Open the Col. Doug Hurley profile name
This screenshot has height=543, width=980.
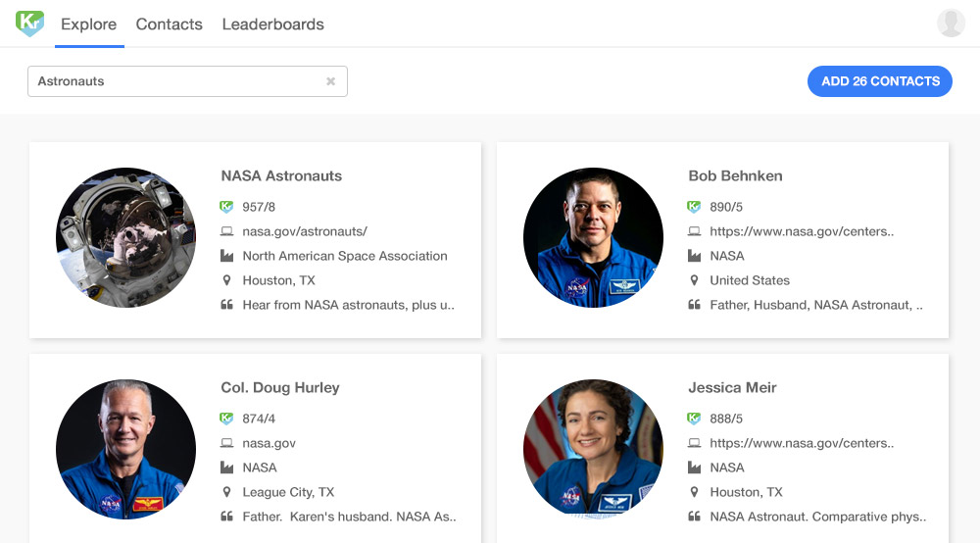coord(280,387)
